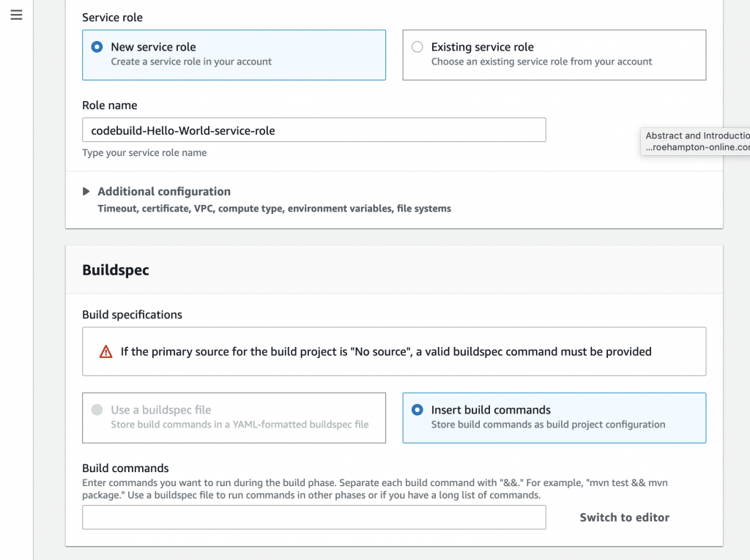The width and height of the screenshot is (750, 560).
Task: Focus the Build commands input box
Action: (x=313, y=517)
